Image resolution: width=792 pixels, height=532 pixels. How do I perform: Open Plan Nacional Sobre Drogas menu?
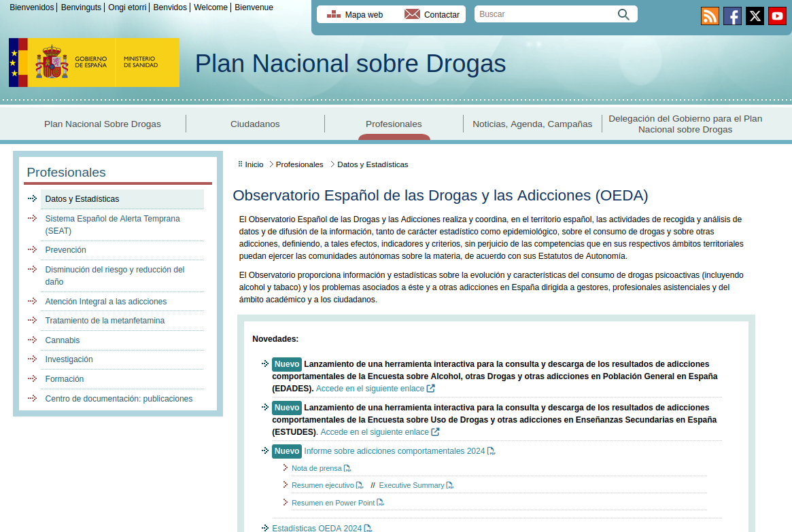[103, 124]
